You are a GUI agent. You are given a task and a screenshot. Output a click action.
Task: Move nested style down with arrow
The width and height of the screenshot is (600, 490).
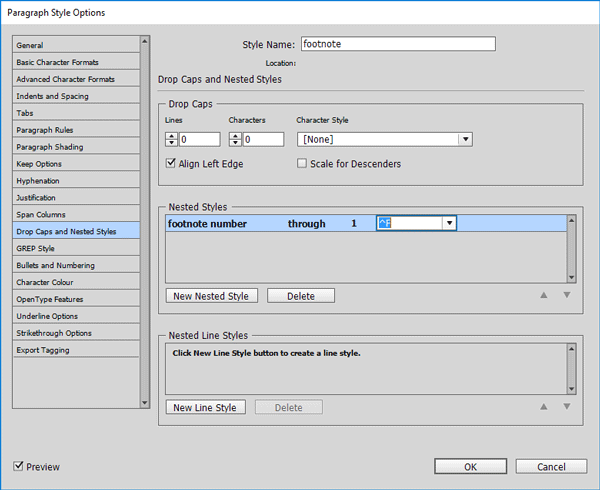(x=566, y=295)
